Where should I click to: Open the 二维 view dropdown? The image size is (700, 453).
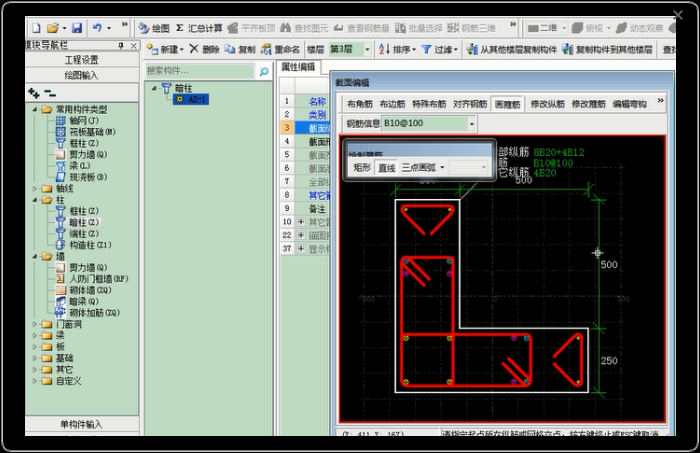click(564, 29)
